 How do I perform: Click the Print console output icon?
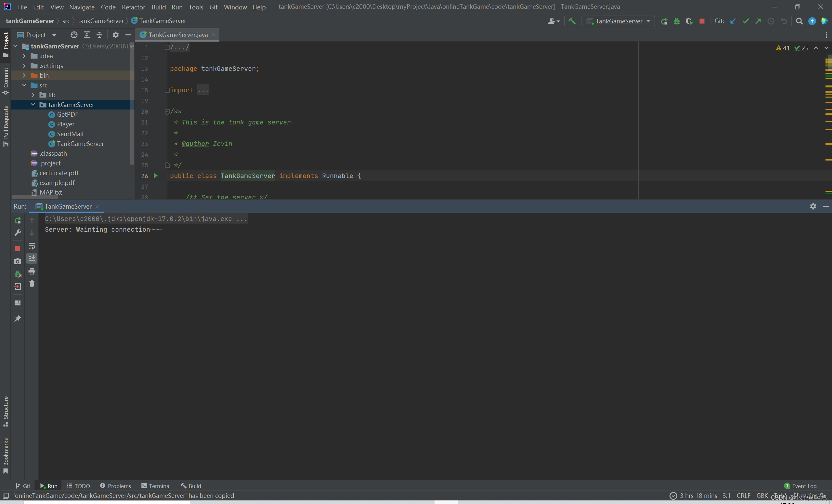[32, 271]
